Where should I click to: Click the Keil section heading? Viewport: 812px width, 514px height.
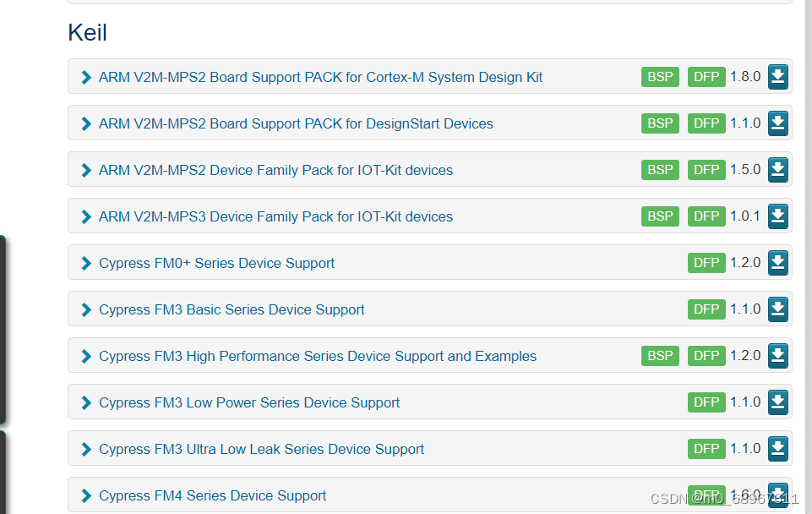pos(88,33)
